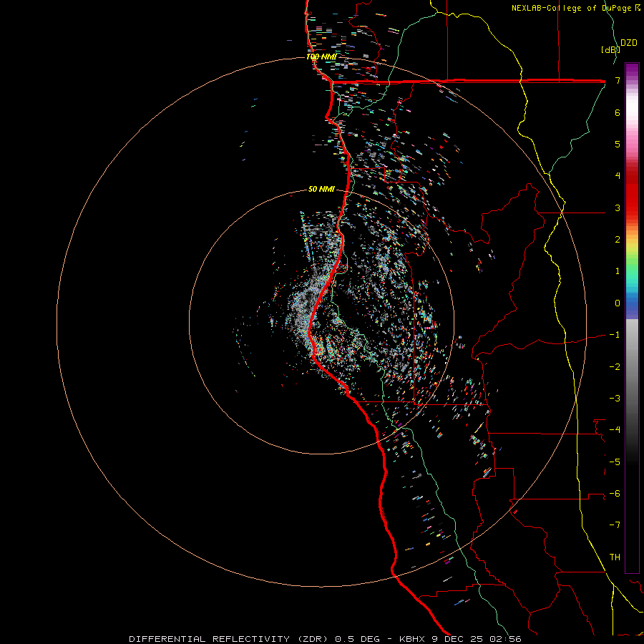
Task: Click the -7 value on the scale
Action: [x=615, y=525]
